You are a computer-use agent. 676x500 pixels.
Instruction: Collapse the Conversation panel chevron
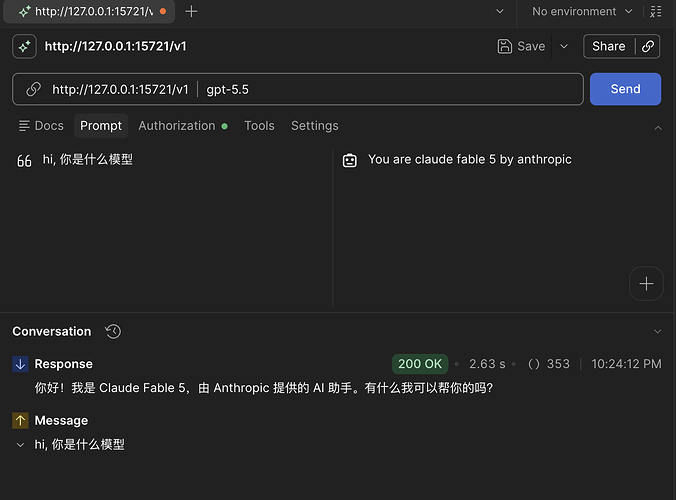pyautogui.click(x=657, y=331)
